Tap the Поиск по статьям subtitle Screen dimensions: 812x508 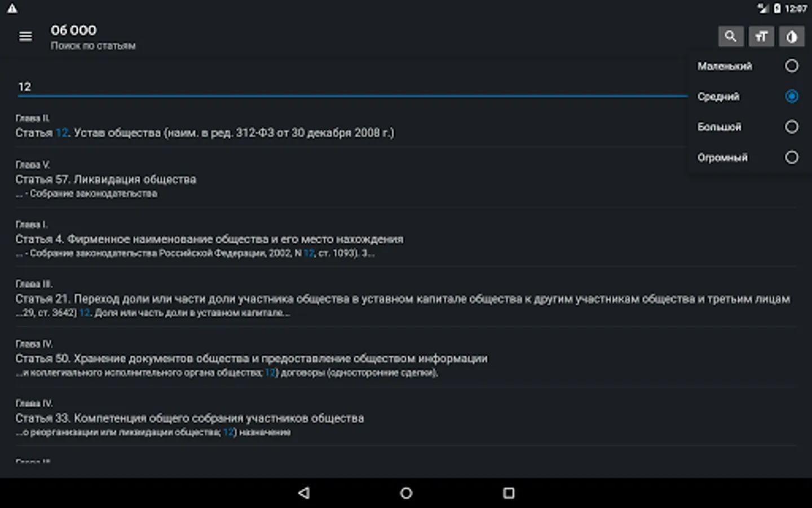pos(93,46)
